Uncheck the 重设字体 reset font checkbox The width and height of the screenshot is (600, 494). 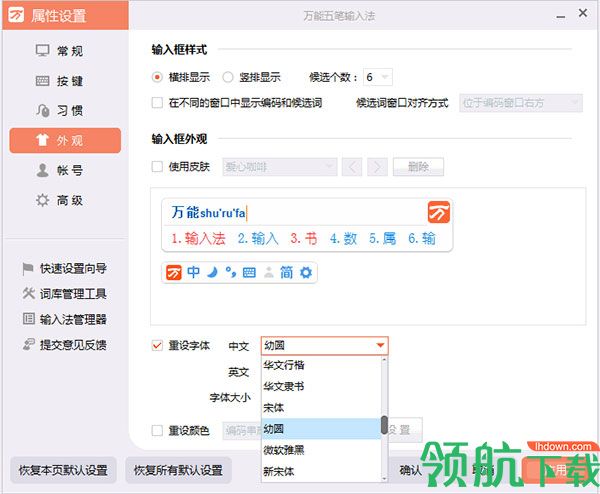click(157, 346)
